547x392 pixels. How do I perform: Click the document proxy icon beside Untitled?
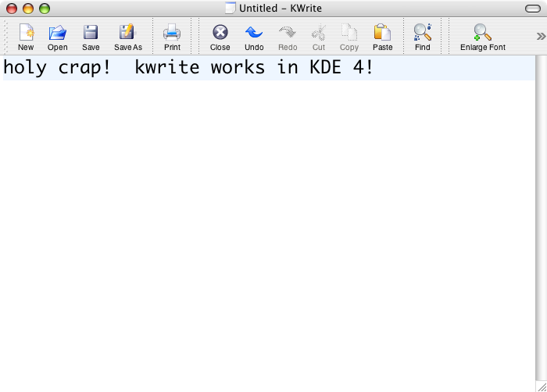point(231,8)
